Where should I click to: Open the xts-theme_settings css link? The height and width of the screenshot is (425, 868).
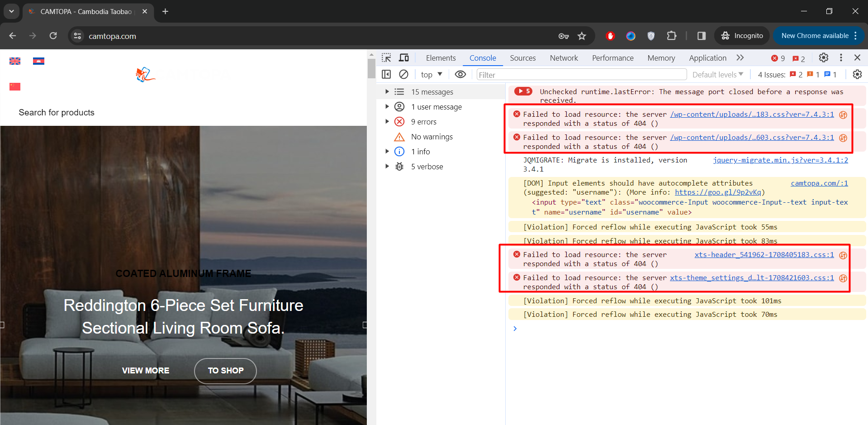pos(752,277)
